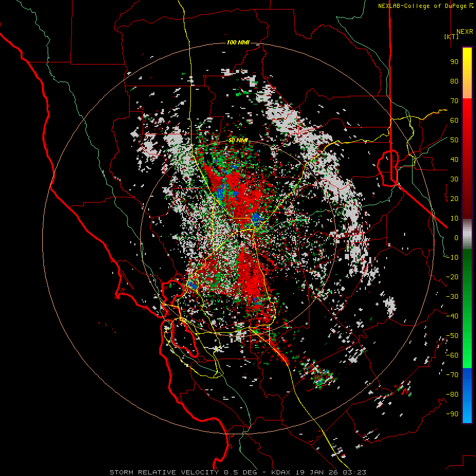The image size is (476, 476).
Task: Click the -70 value on velocity scale
Action: 452,375
